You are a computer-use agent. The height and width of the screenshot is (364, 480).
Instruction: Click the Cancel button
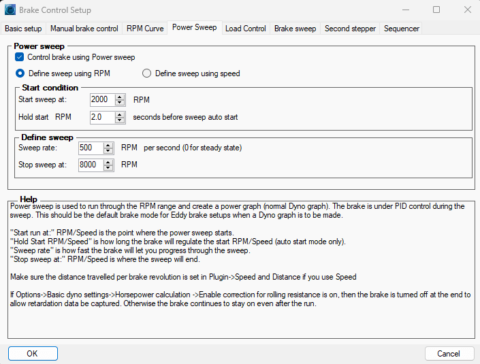[449, 354]
